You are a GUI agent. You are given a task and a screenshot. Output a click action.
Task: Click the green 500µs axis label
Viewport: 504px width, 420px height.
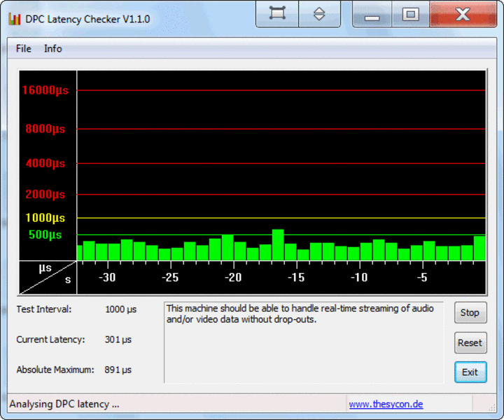pyautogui.click(x=45, y=234)
